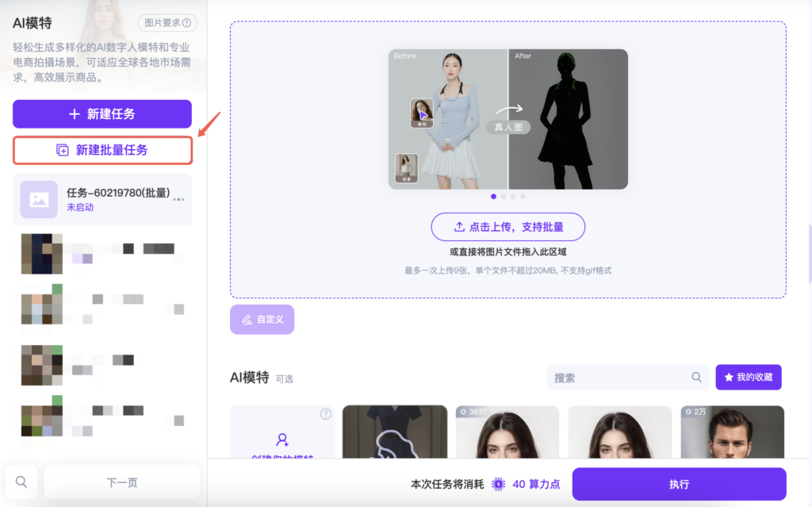The width and height of the screenshot is (812, 507).
Task: Select the female model thumbnail labeled 3637
Action: pyautogui.click(x=507, y=432)
